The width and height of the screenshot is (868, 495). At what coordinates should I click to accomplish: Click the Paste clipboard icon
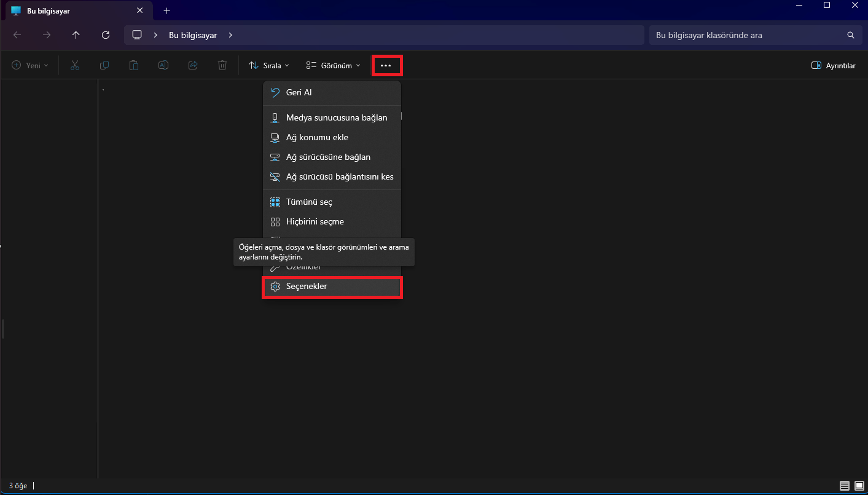[x=134, y=65]
